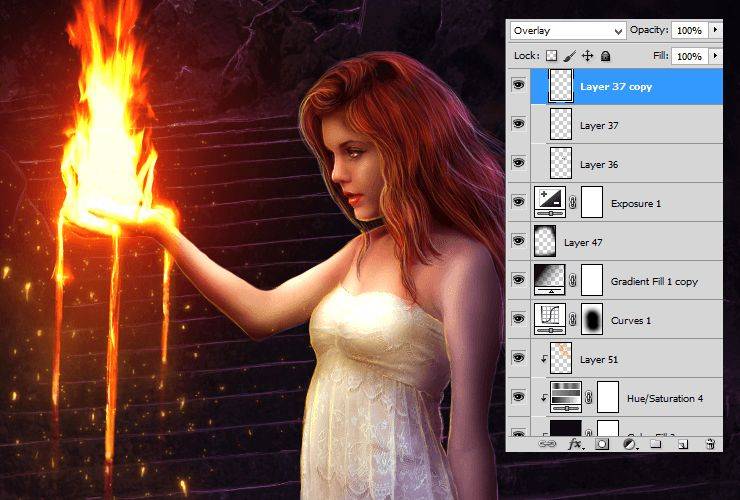Toggle visibility of Layer 51
This screenshot has height=500, width=740.
coord(518,358)
